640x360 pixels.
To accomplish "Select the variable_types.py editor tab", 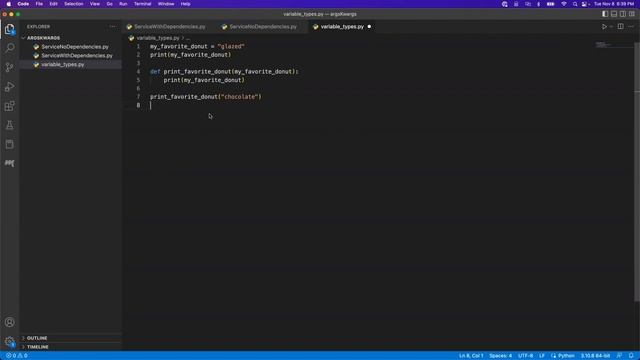I will click(342, 27).
